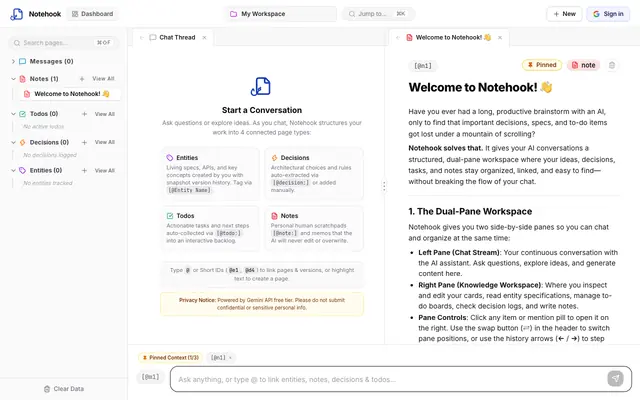The image size is (640, 400).
Task: Open the My Workspace selector
Action: (281, 14)
